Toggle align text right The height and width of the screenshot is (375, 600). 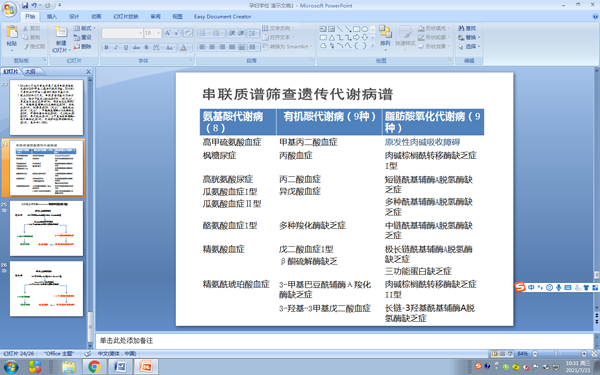tap(222, 47)
